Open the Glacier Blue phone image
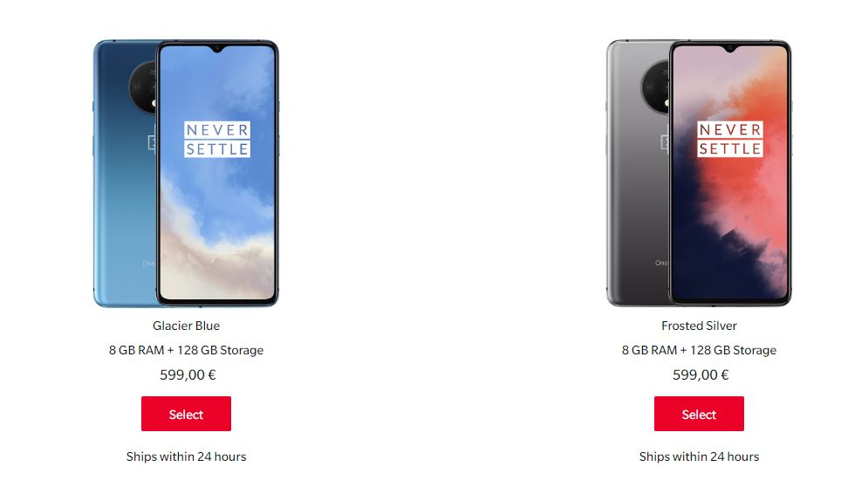The width and height of the screenshot is (868, 501). pos(186,174)
